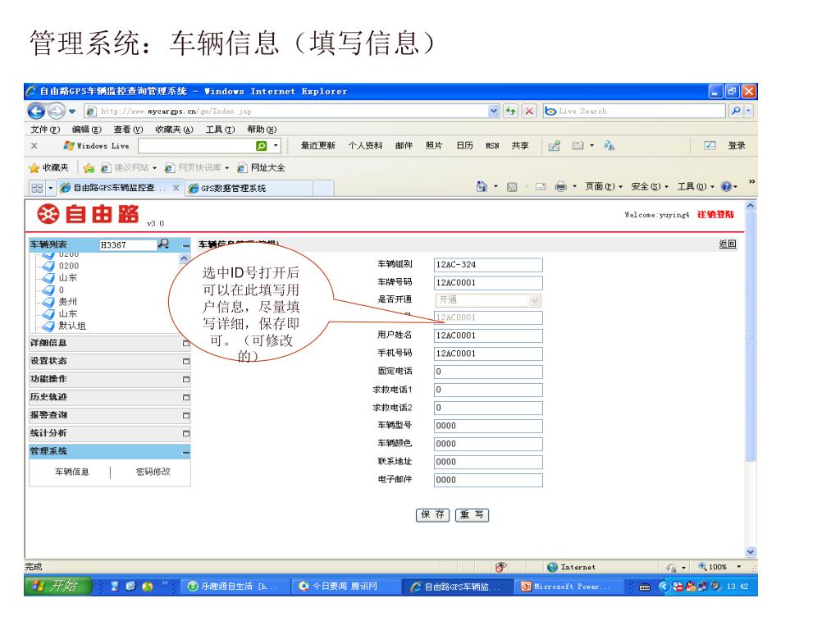Click the Internet zone globe in status bar
Screen dimensions: 840x630
coord(553,567)
